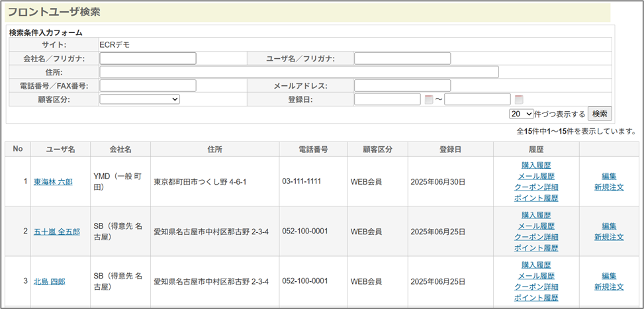Open クーポン詳細 for 北島 四郎

point(536,287)
